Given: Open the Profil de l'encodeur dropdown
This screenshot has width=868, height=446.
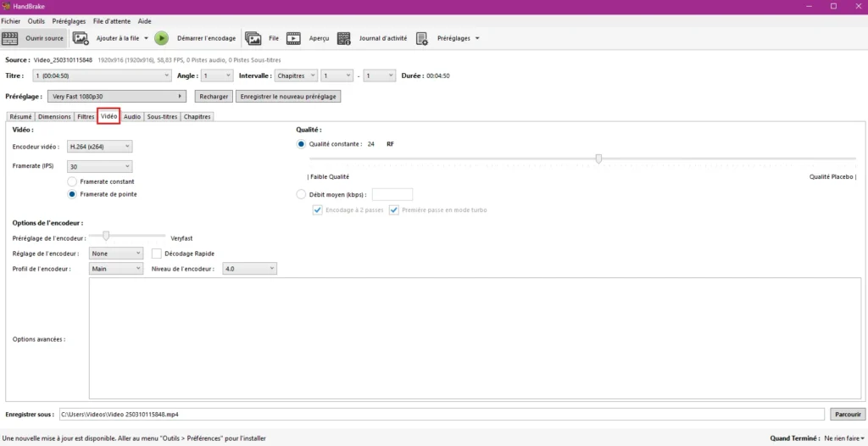Looking at the screenshot, I should [x=116, y=269].
